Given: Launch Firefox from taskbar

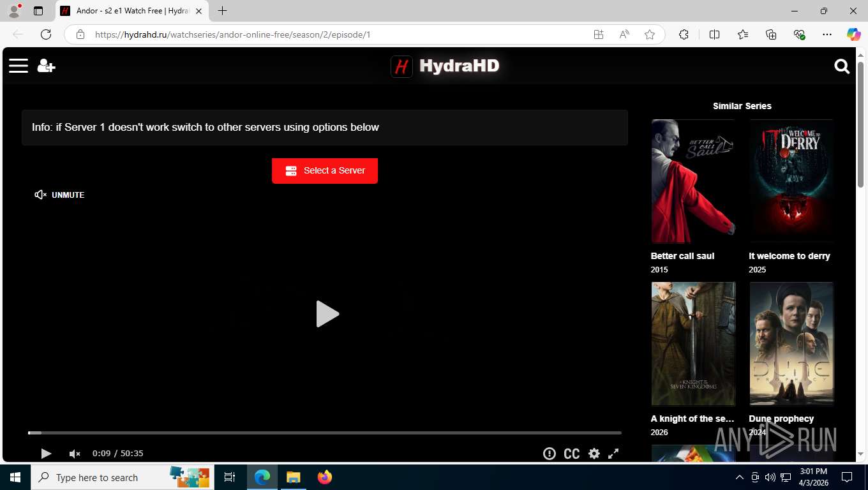Looking at the screenshot, I should click(x=325, y=477).
